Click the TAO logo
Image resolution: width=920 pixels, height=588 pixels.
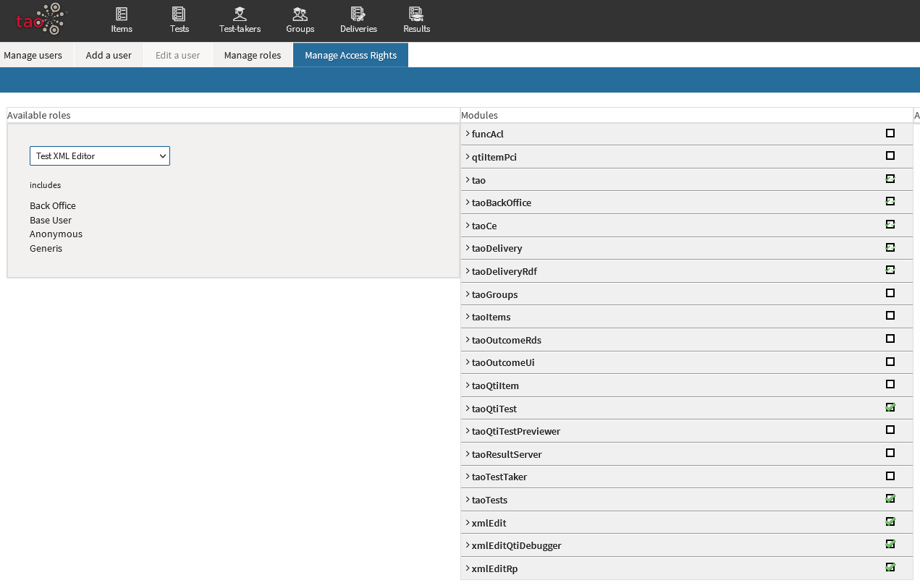(40, 20)
